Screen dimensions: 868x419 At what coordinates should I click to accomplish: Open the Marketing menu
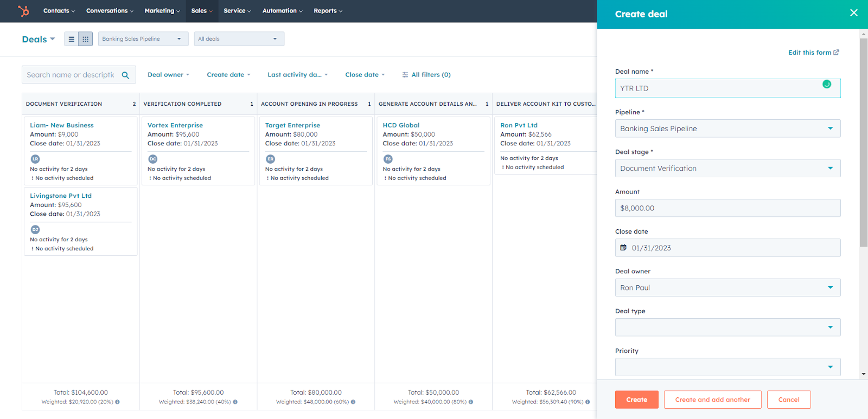162,11
